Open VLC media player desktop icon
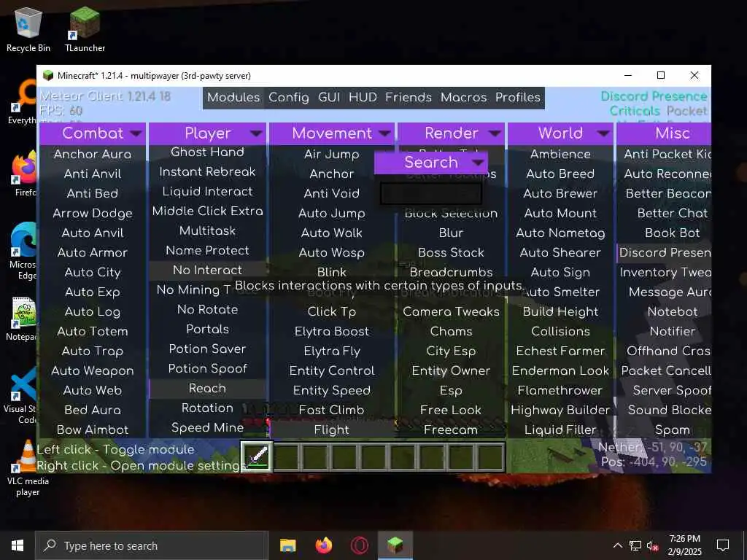The image size is (747, 560). click(28, 468)
